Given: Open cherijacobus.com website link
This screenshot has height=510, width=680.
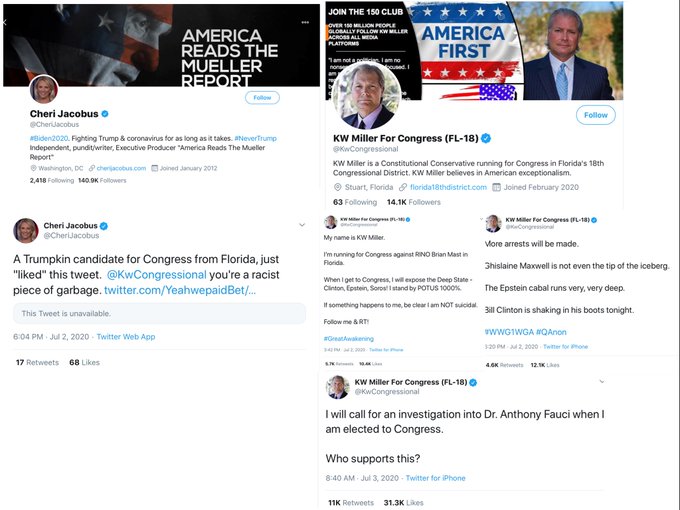Looking at the screenshot, I should (x=121, y=168).
